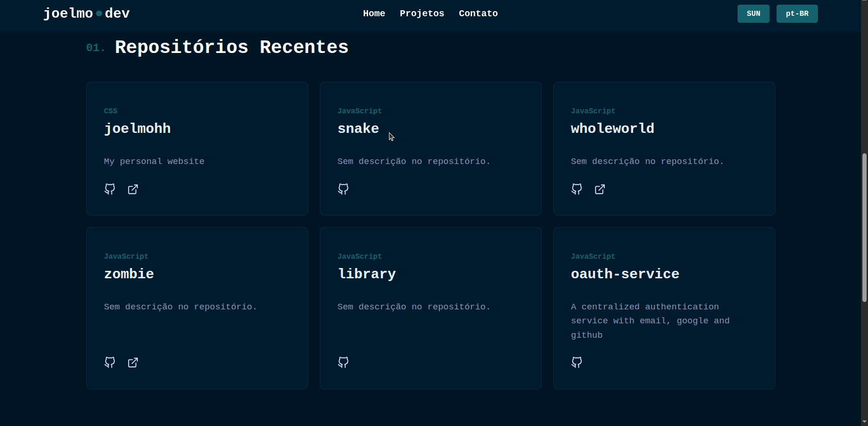Open external link icon on zombie card
Screen dimensions: 868x426
(x=133, y=362)
